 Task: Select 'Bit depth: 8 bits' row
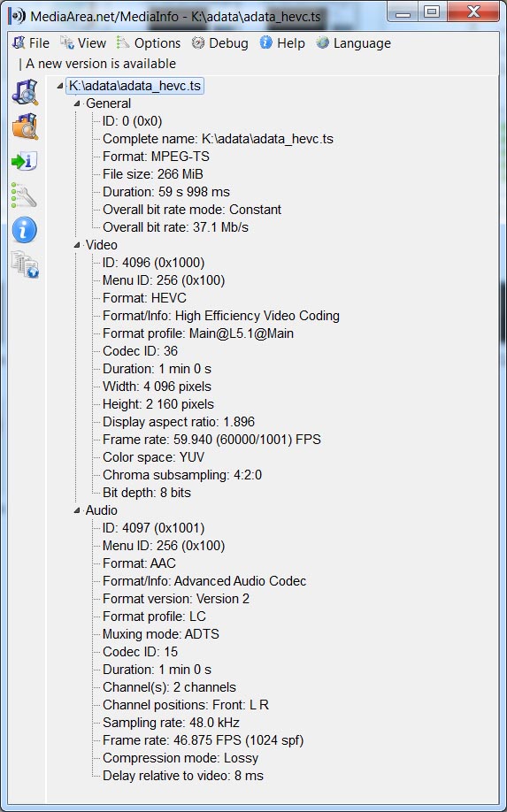(x=147, y=493)
